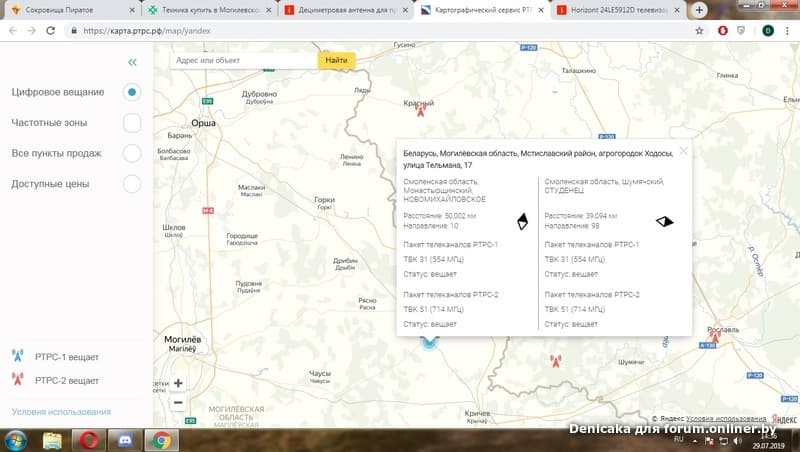Image resolution: width=800 pixels, height=452 pixels.
Task: Close the tower info popup
Action: coord(683,150)
